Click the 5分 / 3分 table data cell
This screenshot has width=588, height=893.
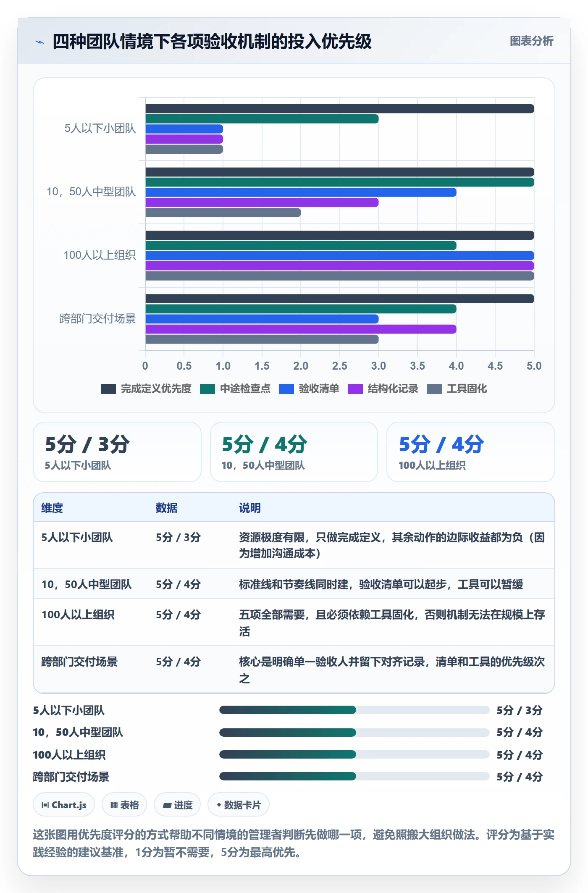click(x=178, y=538)
